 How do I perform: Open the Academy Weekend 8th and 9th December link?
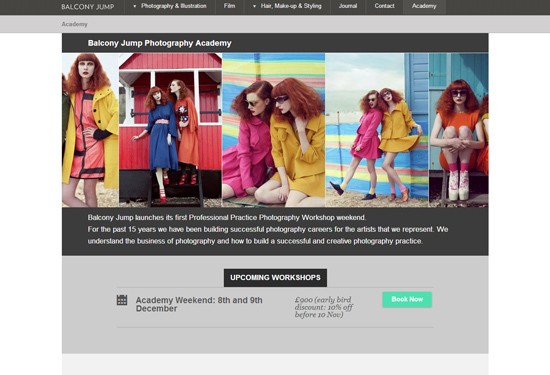(199, 304)
